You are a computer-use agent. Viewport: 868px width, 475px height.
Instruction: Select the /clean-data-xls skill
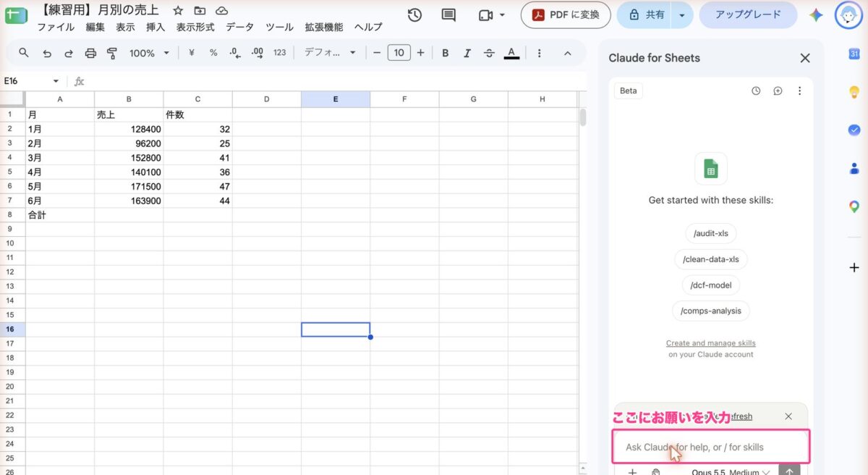pyautogui.click(x=711, y=259)
